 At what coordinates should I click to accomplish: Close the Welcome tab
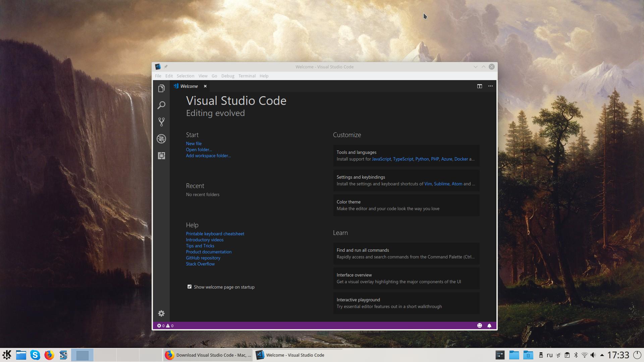[x=205, y=86]
